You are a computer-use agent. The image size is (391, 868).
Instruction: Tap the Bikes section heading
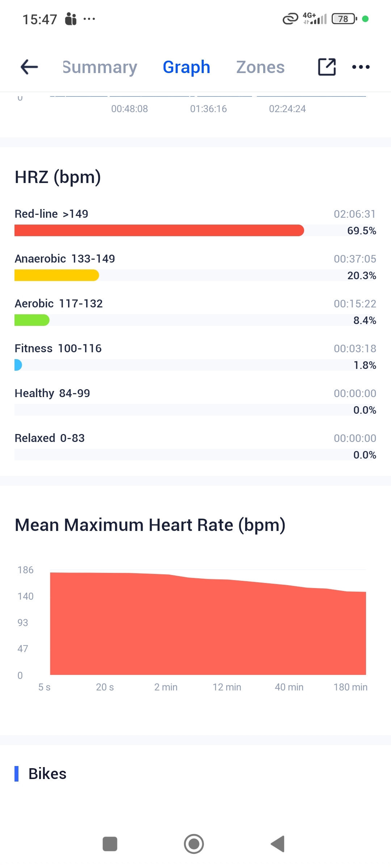coord(47,774)
